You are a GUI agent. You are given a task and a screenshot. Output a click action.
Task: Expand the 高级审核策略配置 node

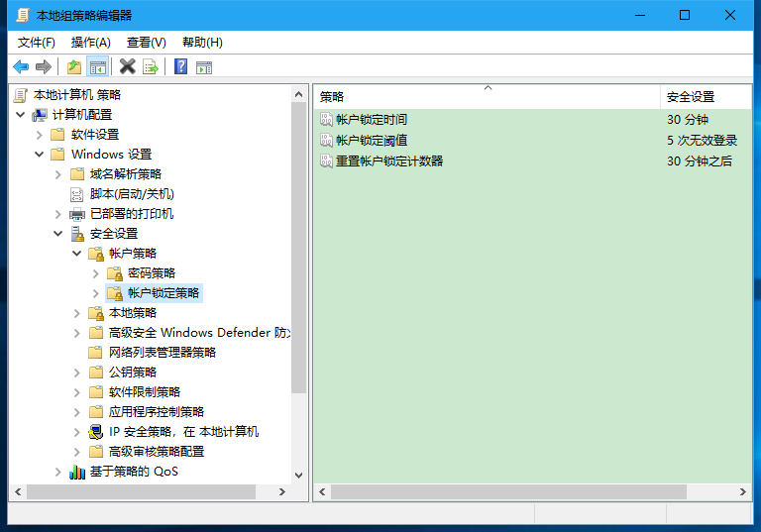point(76,452)
